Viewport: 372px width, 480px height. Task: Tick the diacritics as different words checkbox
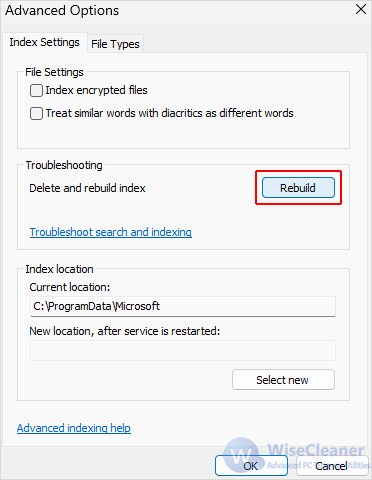click(36, 113)
